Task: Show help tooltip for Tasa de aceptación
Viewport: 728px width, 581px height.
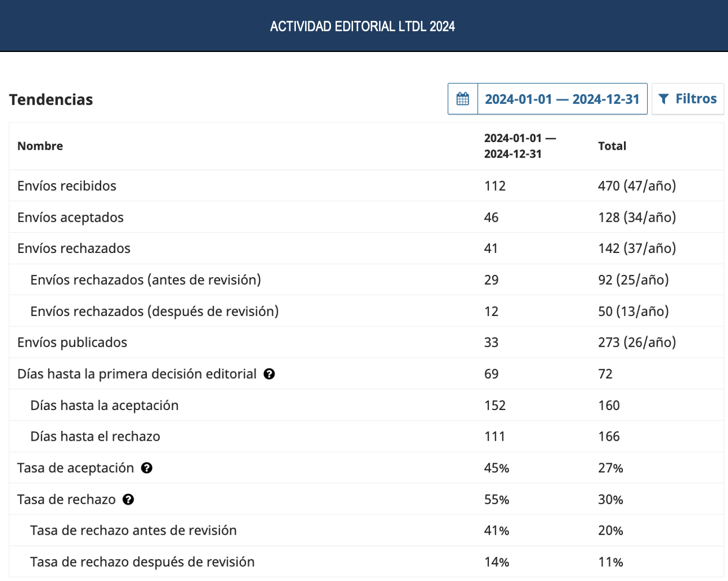Action: tap(147, 468)
